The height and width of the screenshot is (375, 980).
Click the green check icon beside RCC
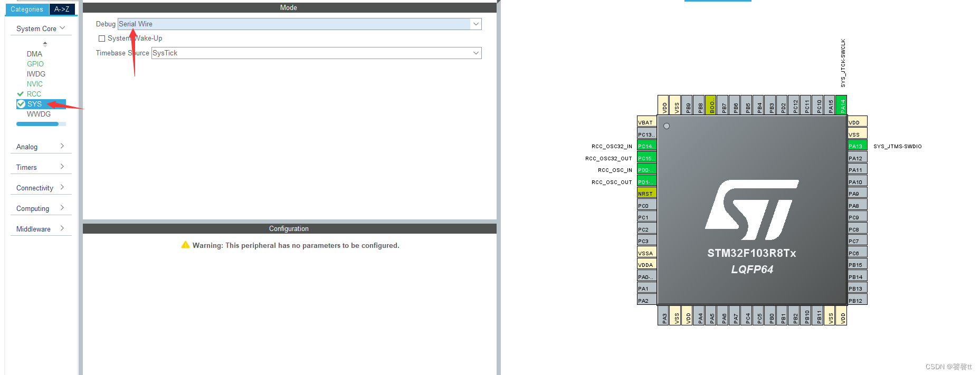click(x=21, y=94)
